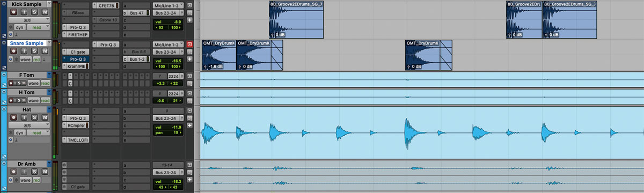The height and width of the screenshot is (193, 644).
Task: Open Kick Sample dyn elastic audio selector
Action: click(x=20, y=27)
